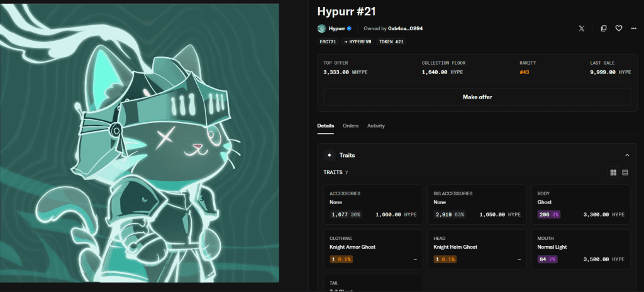Open the Orders tab
Screen dimensions: 644x292
[350, 126]
